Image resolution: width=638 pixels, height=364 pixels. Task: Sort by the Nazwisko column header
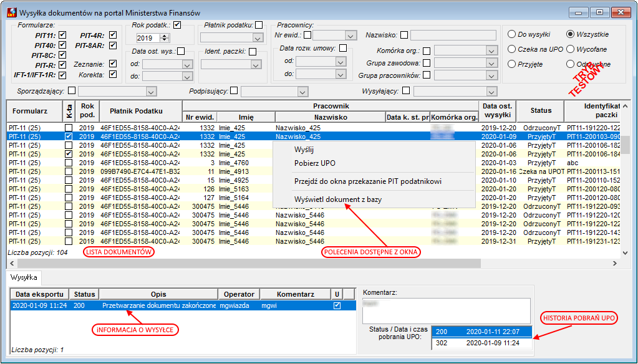[x=330, y=117]
